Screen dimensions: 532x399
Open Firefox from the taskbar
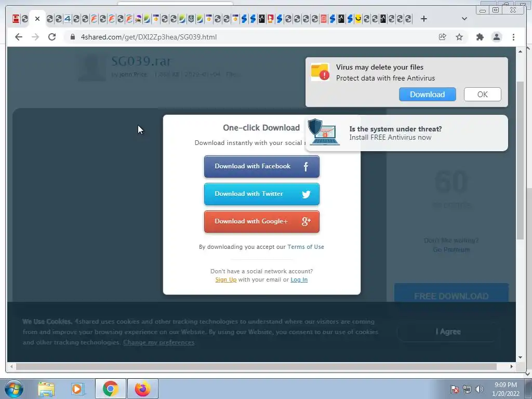click(143, 389)
